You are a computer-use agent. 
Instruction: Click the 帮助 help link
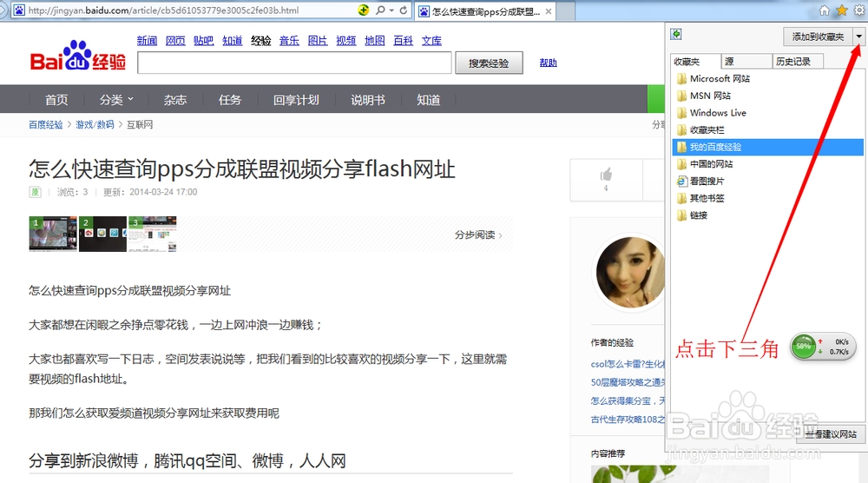point(548,63)
